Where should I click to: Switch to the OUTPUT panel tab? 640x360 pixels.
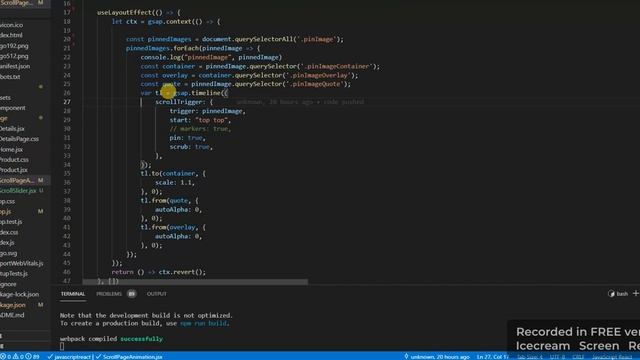pyautogui.click(x=157, y=294)
